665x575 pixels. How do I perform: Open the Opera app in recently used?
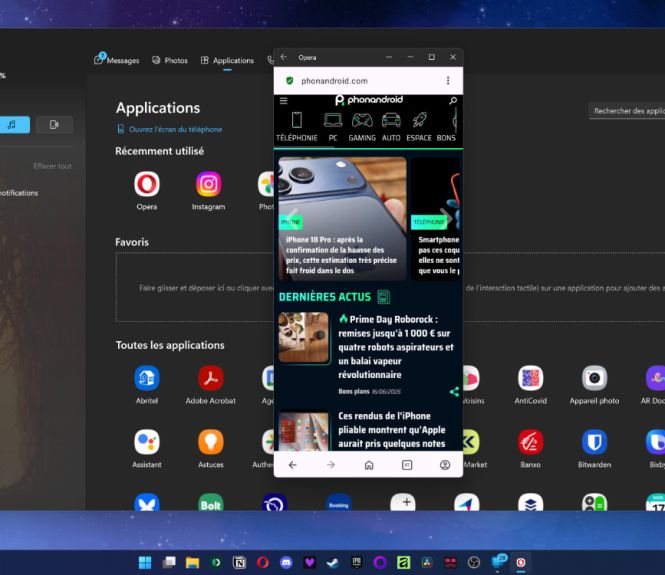147,184
